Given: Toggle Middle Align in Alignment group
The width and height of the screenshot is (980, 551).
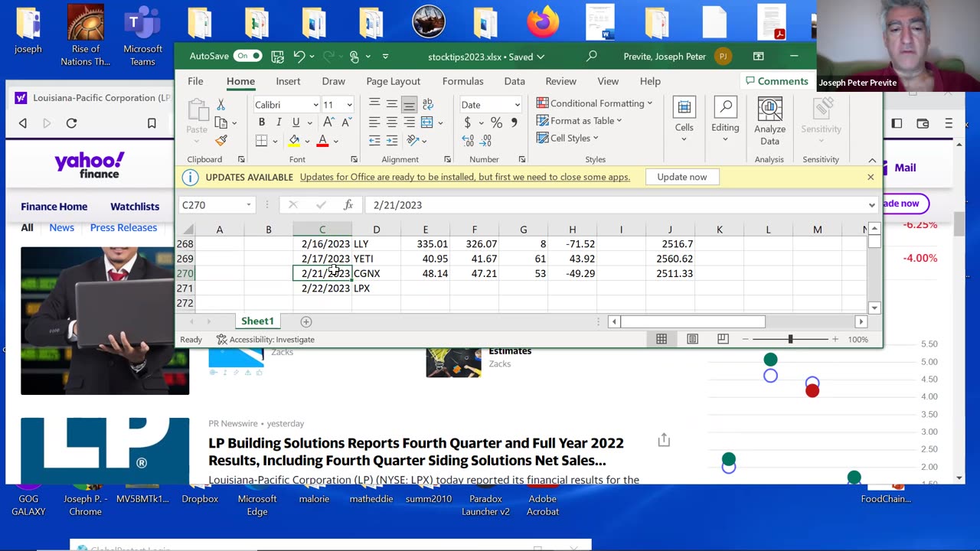Looking at the screenshot, I should tap(391, 104).
